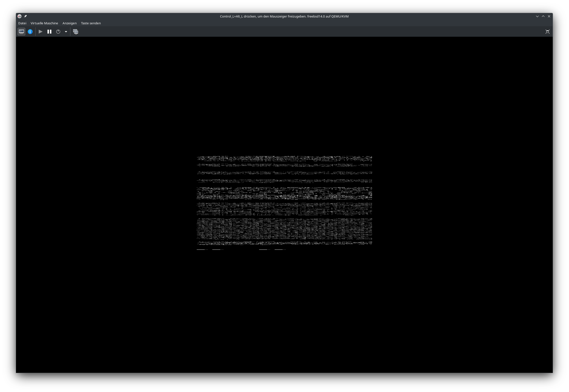Open the Anzeigen menu
569x392 pixels.
click(x=70, y=23)
